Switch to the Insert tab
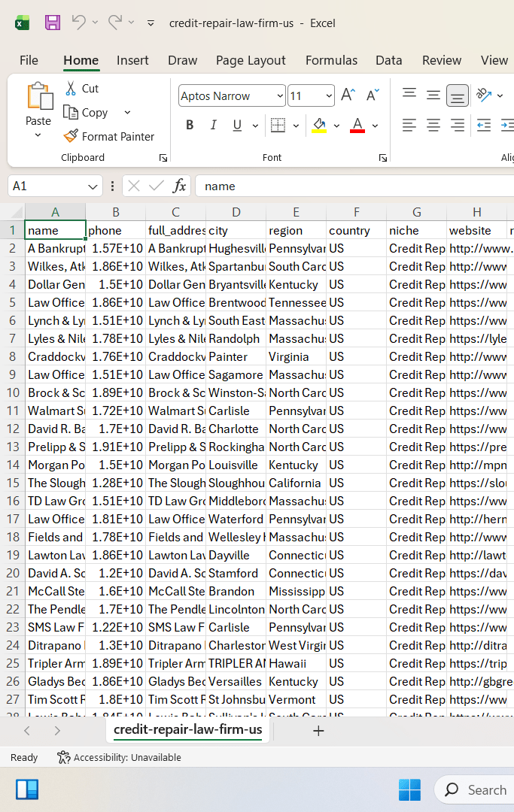Viewport: 514px width, 812px height. tap(132, 61)
